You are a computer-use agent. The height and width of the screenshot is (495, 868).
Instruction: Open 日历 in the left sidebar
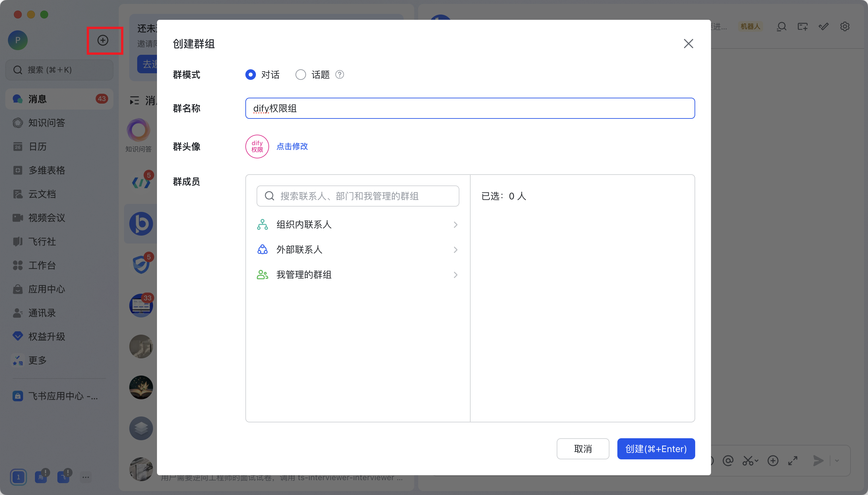point(37,147)
